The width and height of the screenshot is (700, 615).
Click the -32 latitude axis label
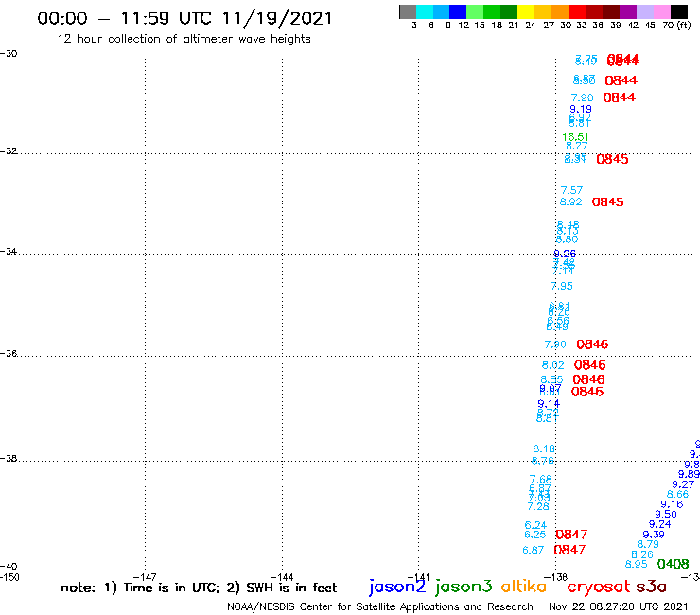click(x=9, y=151)
